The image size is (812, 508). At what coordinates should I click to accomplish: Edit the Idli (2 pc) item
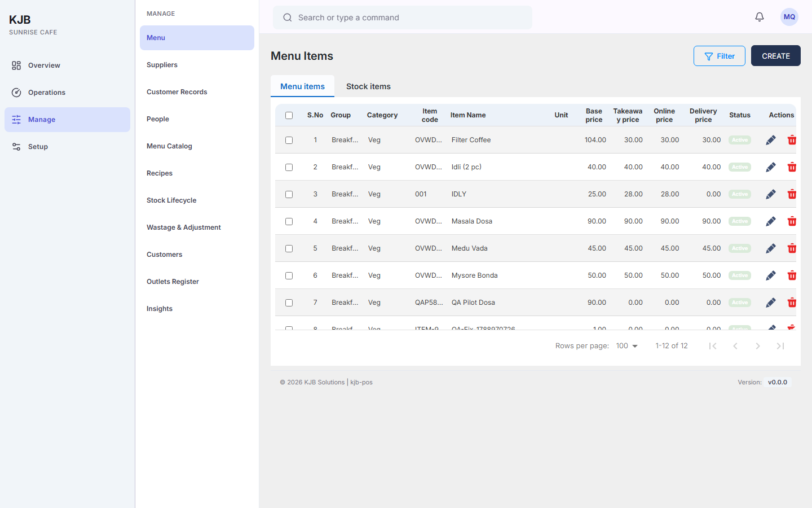771,167
